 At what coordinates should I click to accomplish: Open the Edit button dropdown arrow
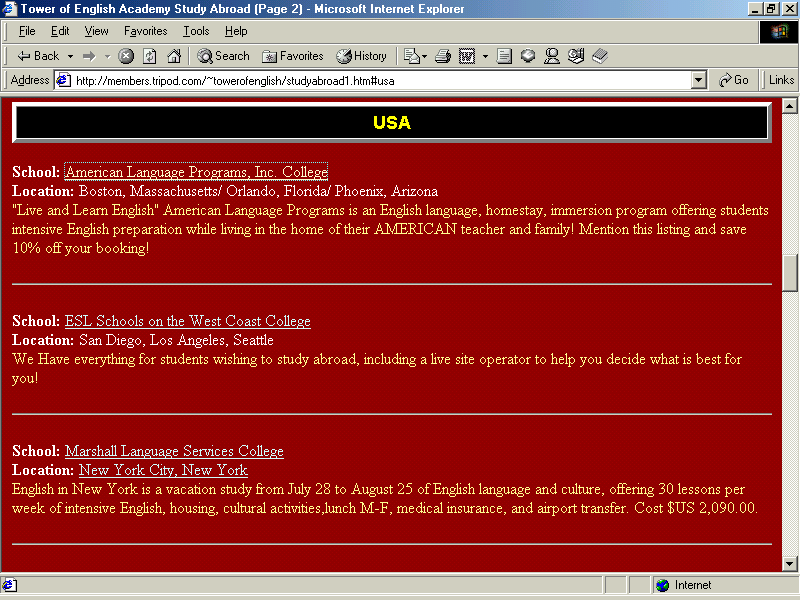[485, 56]
